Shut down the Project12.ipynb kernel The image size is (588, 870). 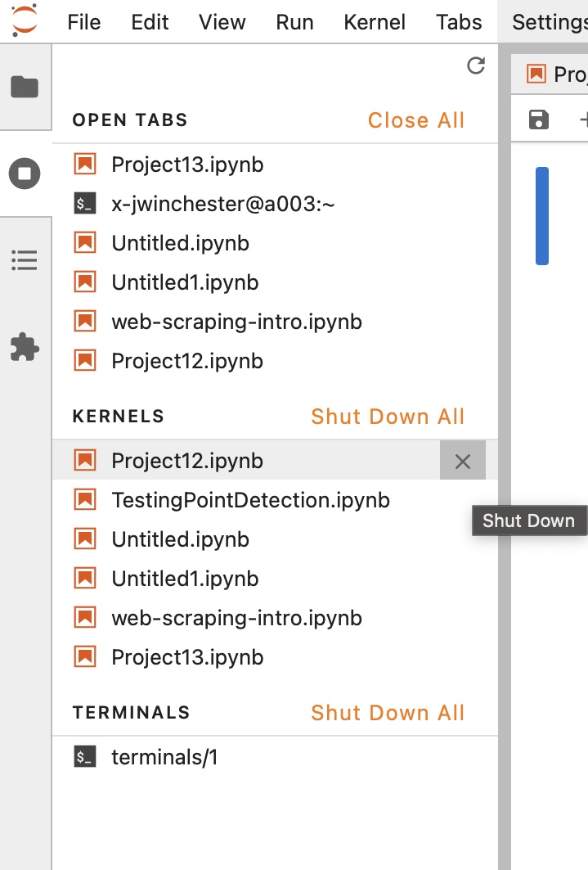pyautogui.click(x=462, y=460)
